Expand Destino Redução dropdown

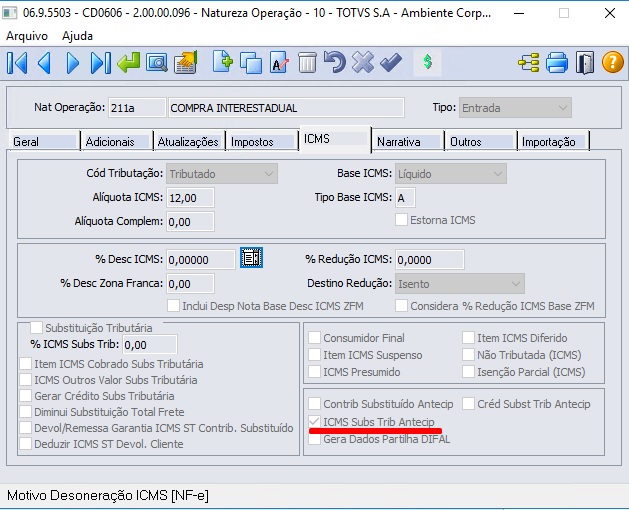(x=460, y=284)
